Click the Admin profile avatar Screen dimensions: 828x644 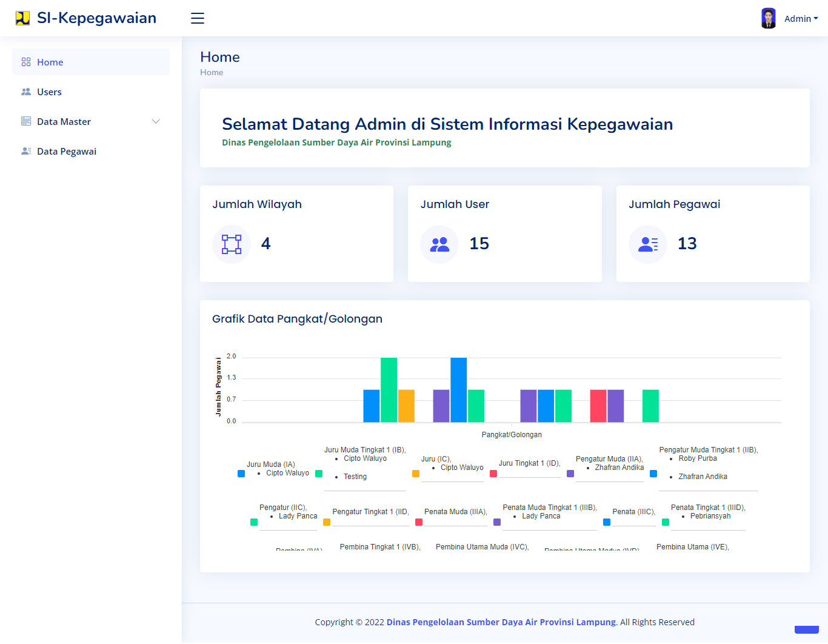click(768, 18)
